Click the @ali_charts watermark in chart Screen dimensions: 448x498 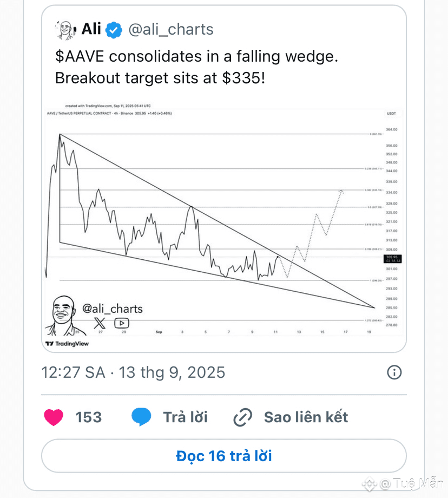(x=113, y=309)
